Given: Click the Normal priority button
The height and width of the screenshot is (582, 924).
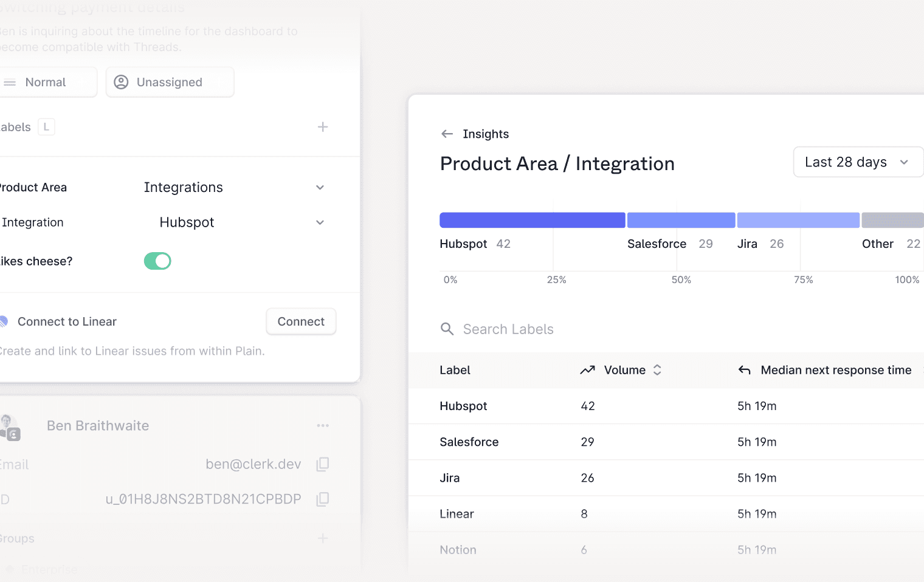Looking at the screenshot, I should [46, 82].
